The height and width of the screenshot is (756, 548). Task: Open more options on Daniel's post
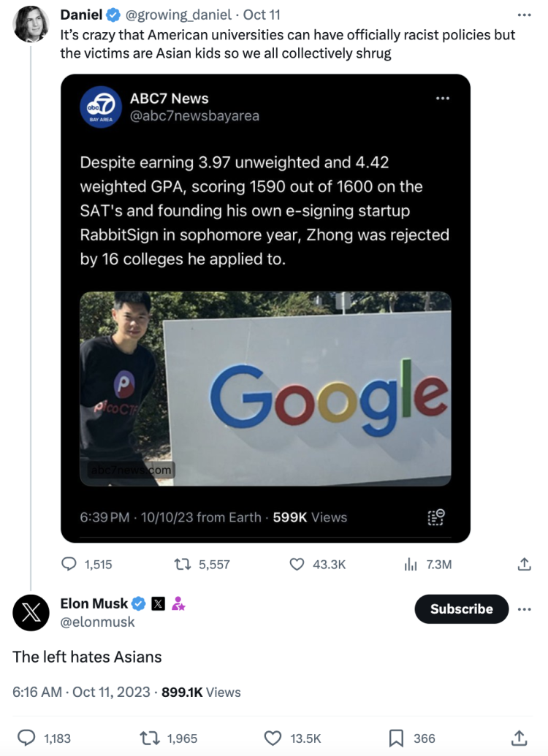pos(523,15)
